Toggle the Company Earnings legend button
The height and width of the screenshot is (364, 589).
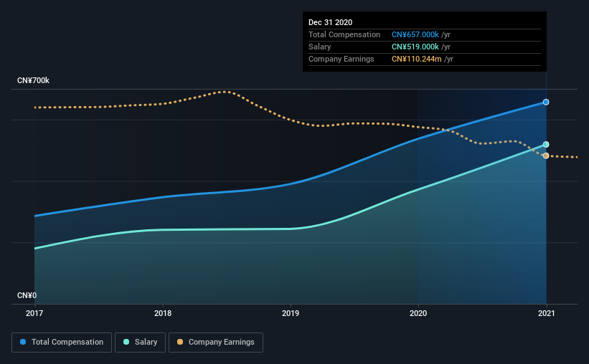click(216, 343)
